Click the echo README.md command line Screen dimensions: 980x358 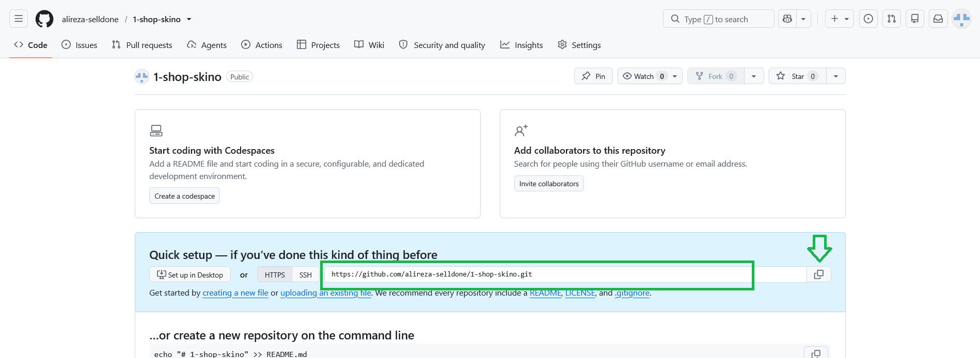click(x=231, y=354)
